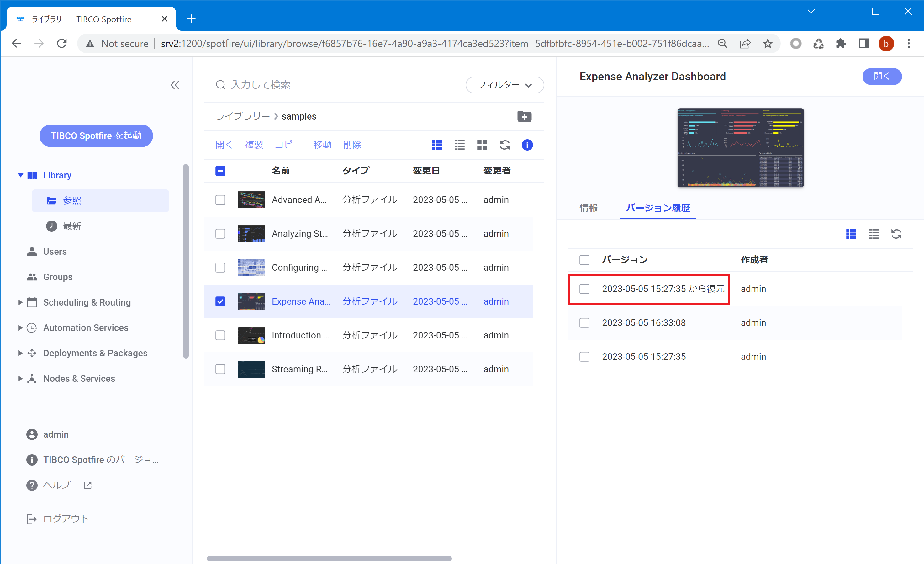Image resolution: width=924 pixels, height=564 pixels.
Task: Select version 2023-05-05 15:27:35 row checkbox
Action: pos(584,357)
